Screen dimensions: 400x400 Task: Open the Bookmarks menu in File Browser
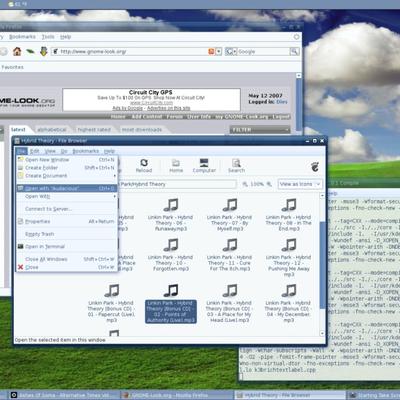86,151
